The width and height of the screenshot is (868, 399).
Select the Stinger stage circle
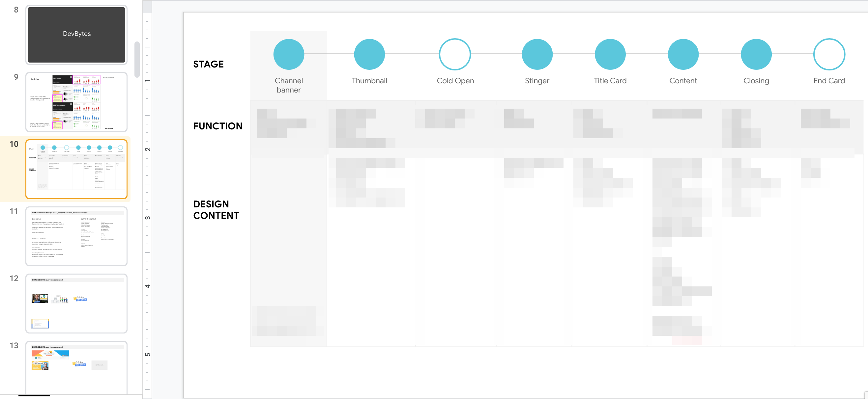[x=537, y=54]
